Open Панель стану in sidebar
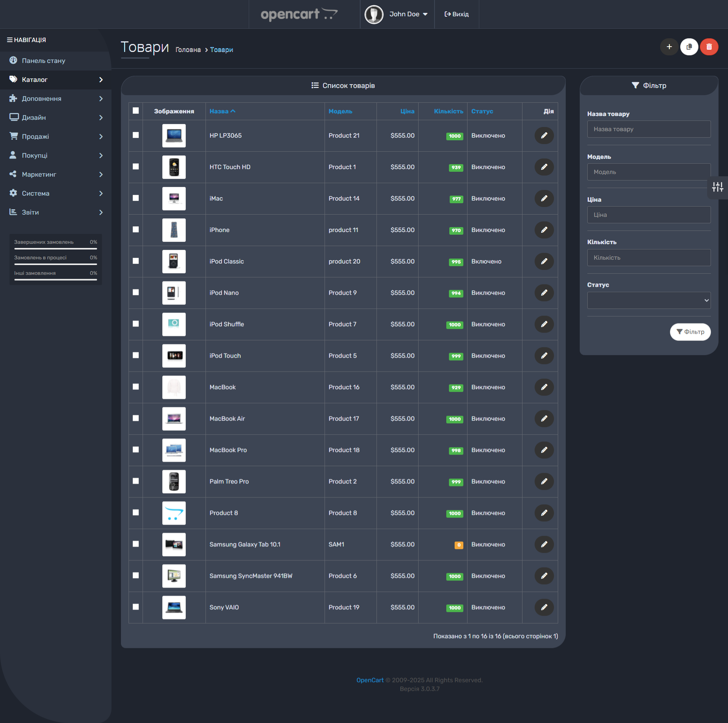728x723 pixels. 56,61
